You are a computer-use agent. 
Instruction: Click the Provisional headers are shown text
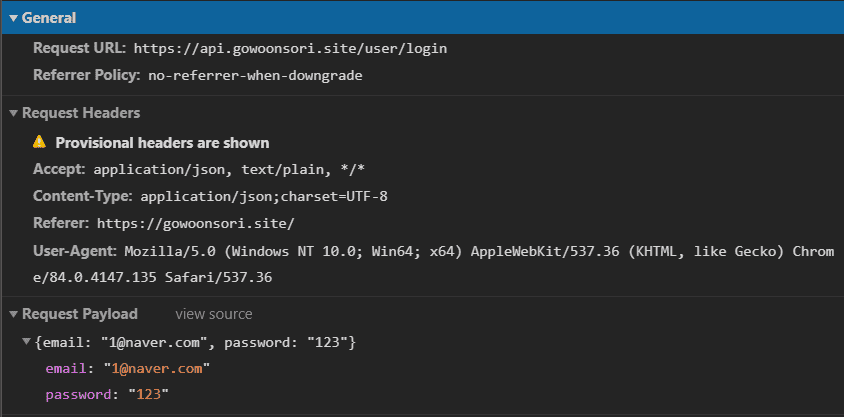tap(162, 142)
